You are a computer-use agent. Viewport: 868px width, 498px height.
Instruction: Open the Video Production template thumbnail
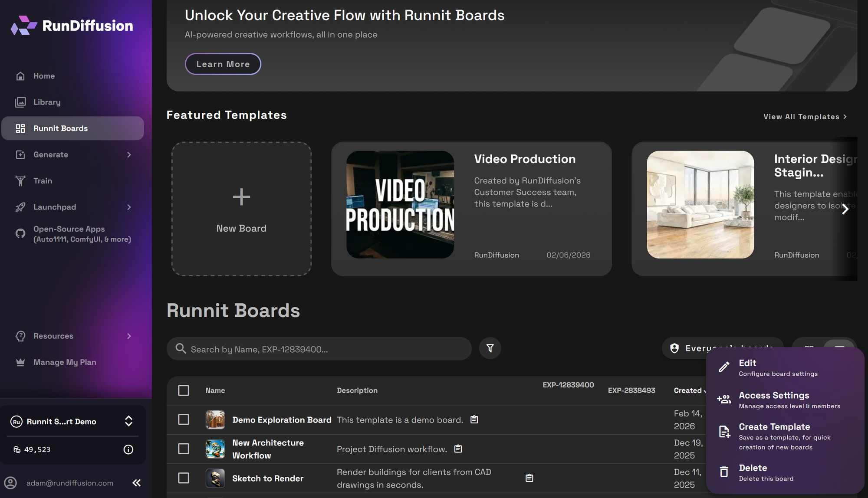click(400, 205)
